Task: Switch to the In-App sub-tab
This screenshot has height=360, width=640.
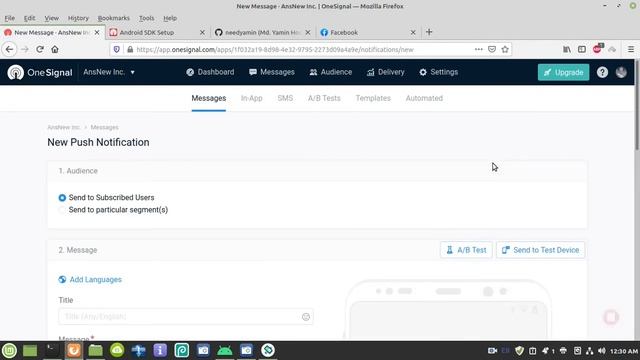Action: (251, 98)
